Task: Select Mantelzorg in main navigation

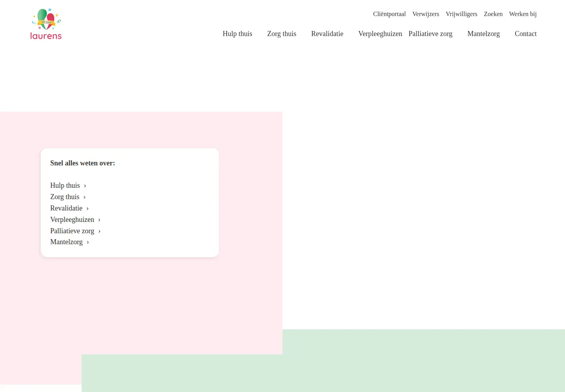Action: coord(483,34)
